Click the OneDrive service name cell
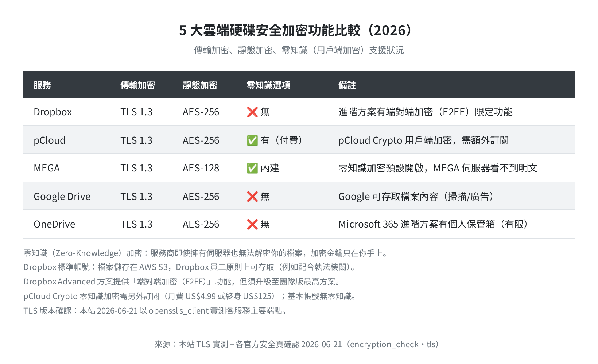The width and height of the screenshot is (598, 364). (54, 224)
